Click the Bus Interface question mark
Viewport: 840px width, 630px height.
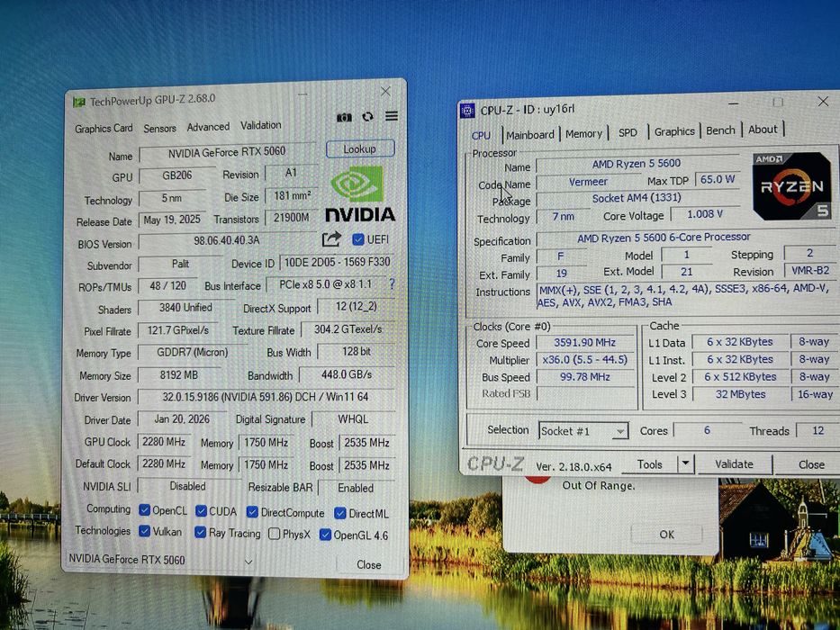pos(393,283)
